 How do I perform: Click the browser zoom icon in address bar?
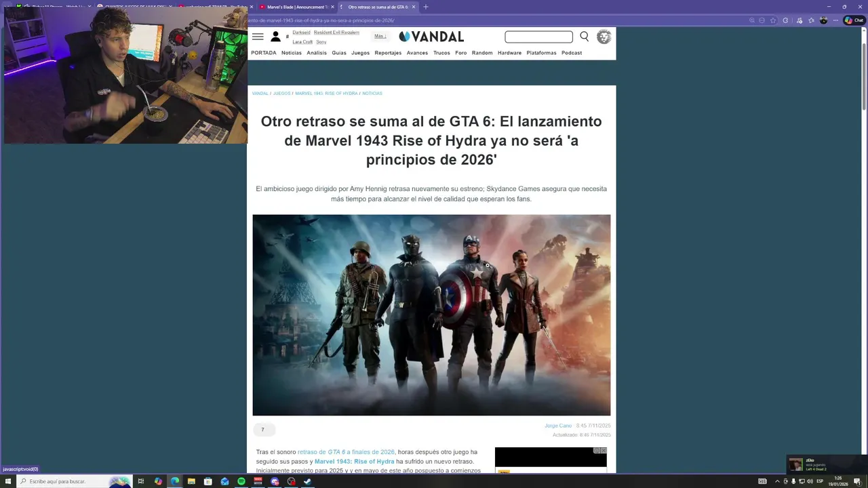click(751, 20)
